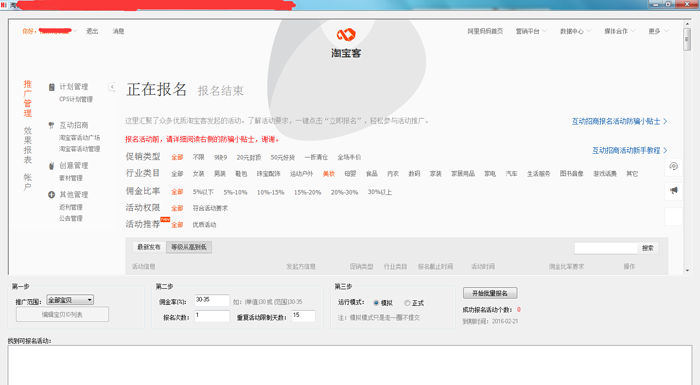
Task: Filter activity permission by 符合活动要求
Action: 210,208
